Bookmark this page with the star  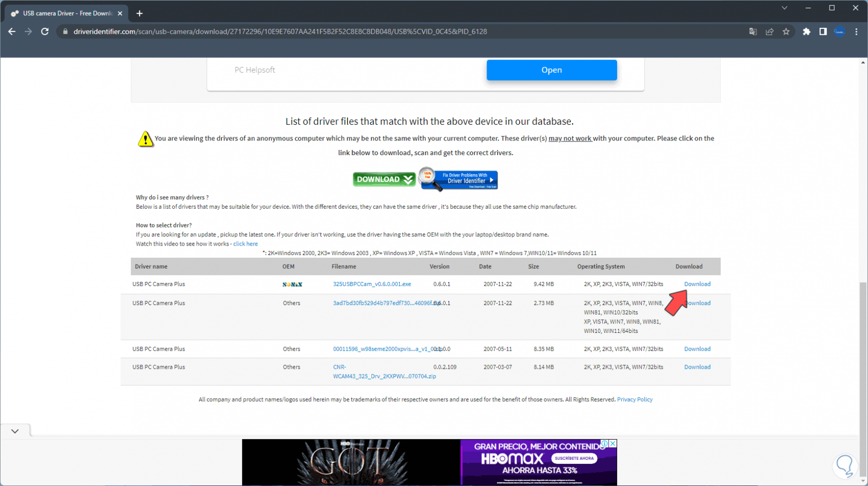pyautogui.click(x=786, y=32)
